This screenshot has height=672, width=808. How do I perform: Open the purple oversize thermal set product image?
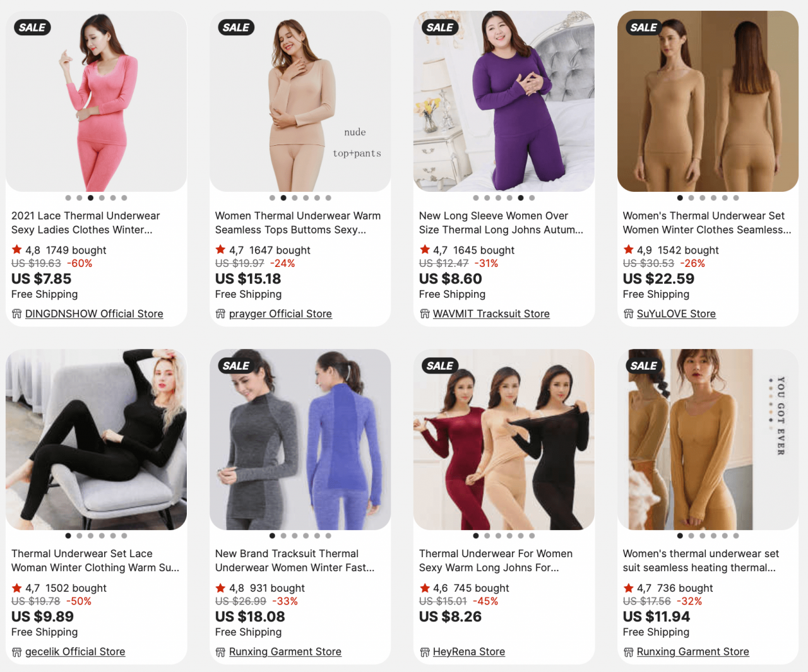(x=504, y=101)
